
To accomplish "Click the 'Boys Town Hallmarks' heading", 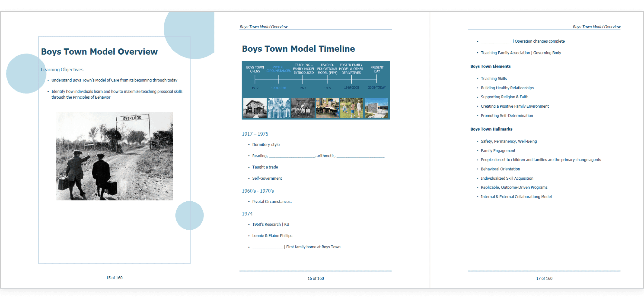I will tap(491, 129).
